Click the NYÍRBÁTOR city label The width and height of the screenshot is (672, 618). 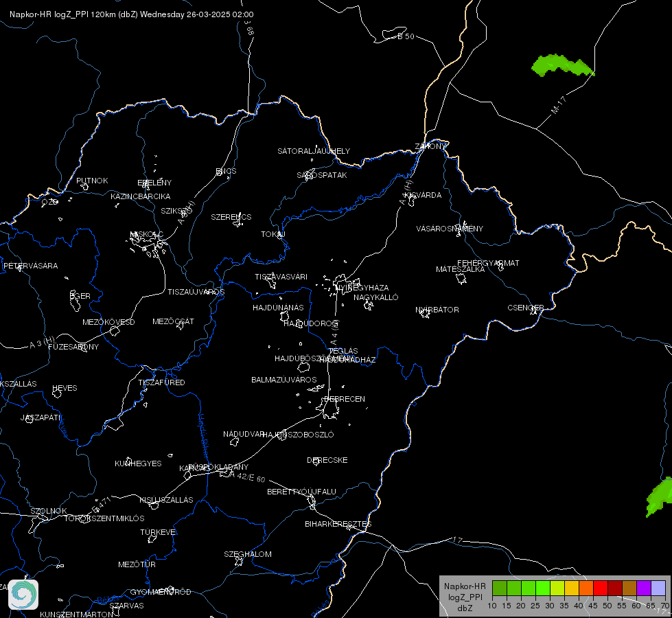tap(437, 310)
